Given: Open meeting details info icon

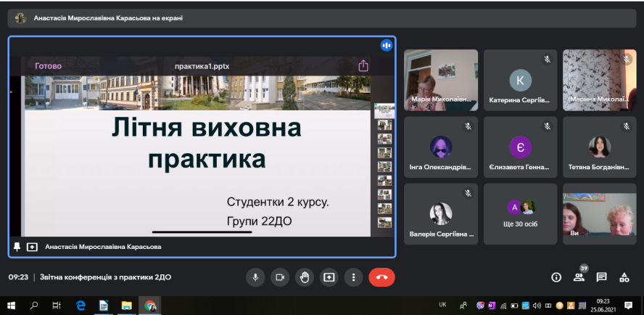Looking at the screenshot, I should click(556, 277).
